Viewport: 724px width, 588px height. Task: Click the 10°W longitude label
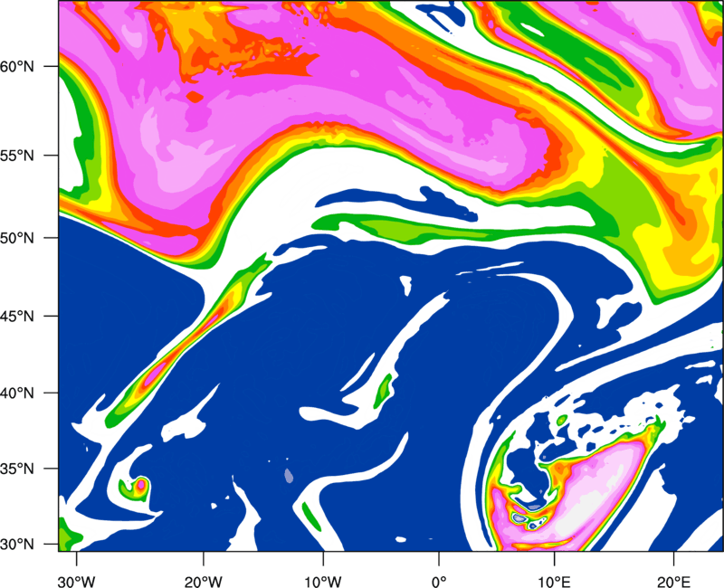[323, 581]
